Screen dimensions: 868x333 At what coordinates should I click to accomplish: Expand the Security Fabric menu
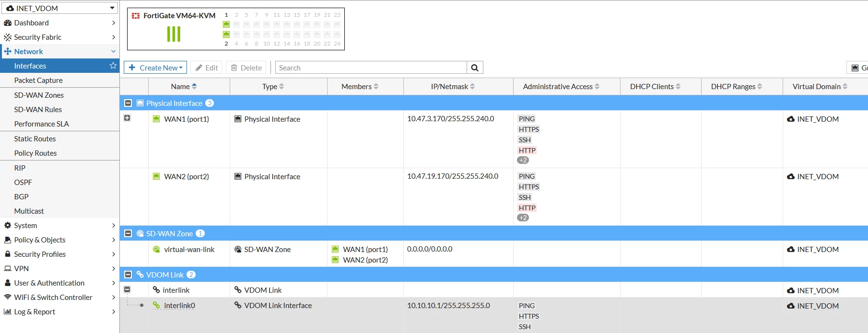(59, 37)
